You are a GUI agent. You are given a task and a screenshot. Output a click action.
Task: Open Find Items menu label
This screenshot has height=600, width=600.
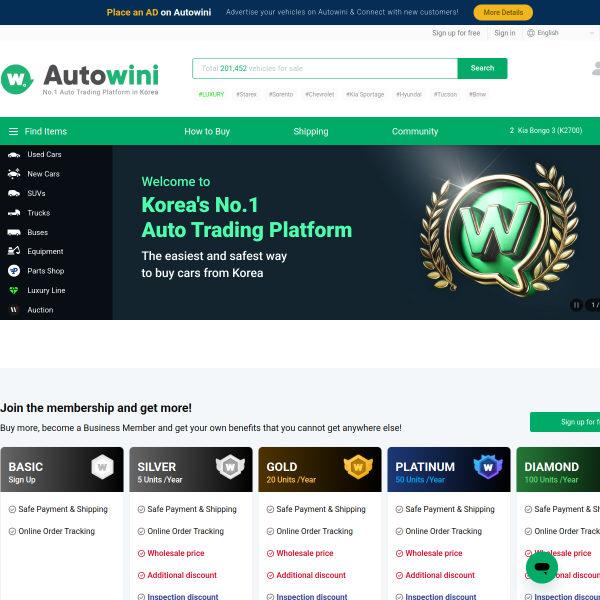[46, 132]
